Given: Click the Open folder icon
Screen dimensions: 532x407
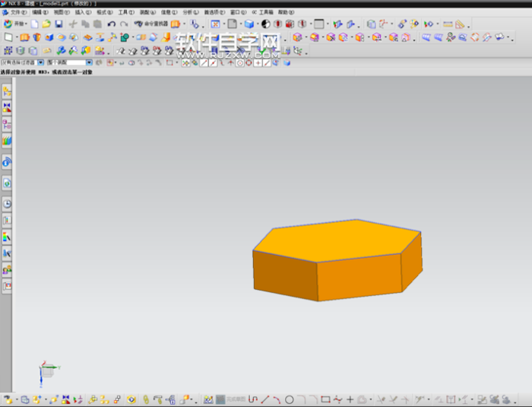Looking at the screenshot, I should (46, 24).
